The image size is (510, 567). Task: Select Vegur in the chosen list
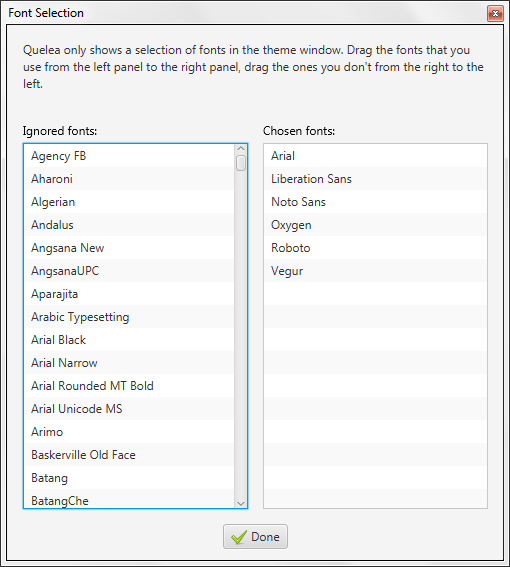click(x=375, y=271)
